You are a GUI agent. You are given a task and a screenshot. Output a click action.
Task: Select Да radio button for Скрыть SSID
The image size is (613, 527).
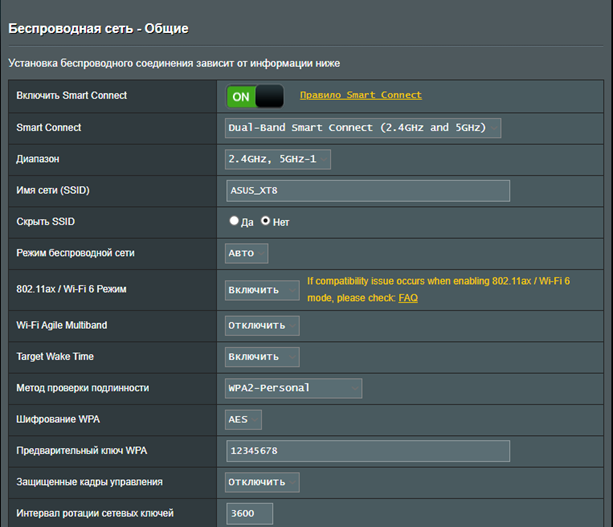click(235, 221)
